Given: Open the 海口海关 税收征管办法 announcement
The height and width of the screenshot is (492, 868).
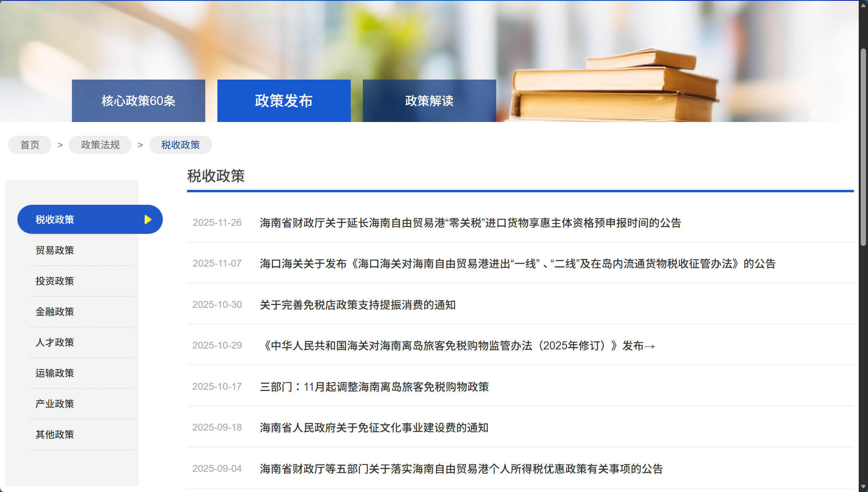Looking at the screenshot, I should coord(517,264).
